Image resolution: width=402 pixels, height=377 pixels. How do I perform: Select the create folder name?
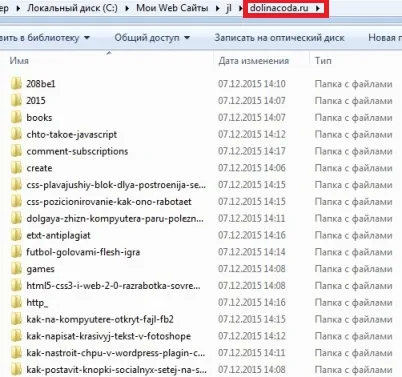[x=39, y=168]
